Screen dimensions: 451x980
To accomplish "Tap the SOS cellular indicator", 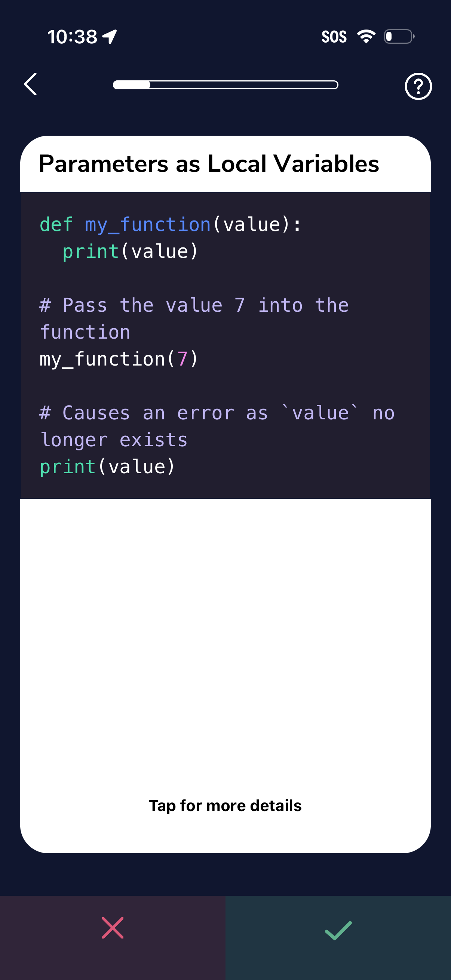I will tap(334, 36).
